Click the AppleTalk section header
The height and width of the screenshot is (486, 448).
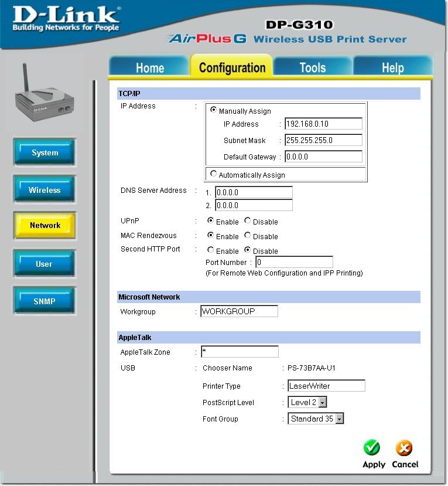coord(268,337)
